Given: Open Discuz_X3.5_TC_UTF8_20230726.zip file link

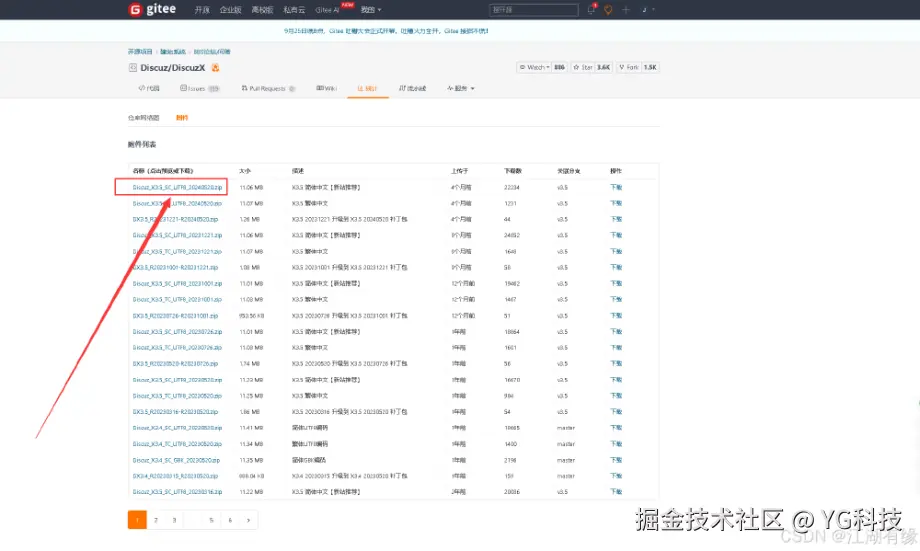Looking at the screenshot, I should pos(177,348).
